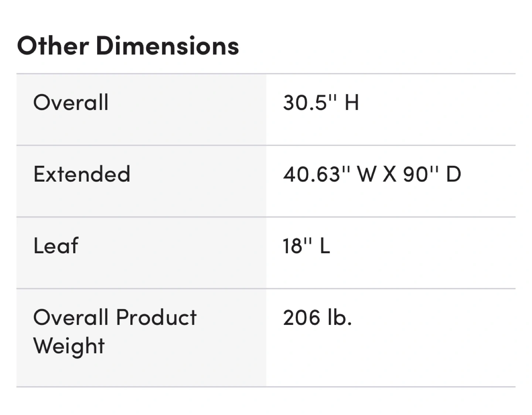This screenshot has width=532, height=415.
Task: Click the 30.5" number in Overall row
Action: coord(310,102)
